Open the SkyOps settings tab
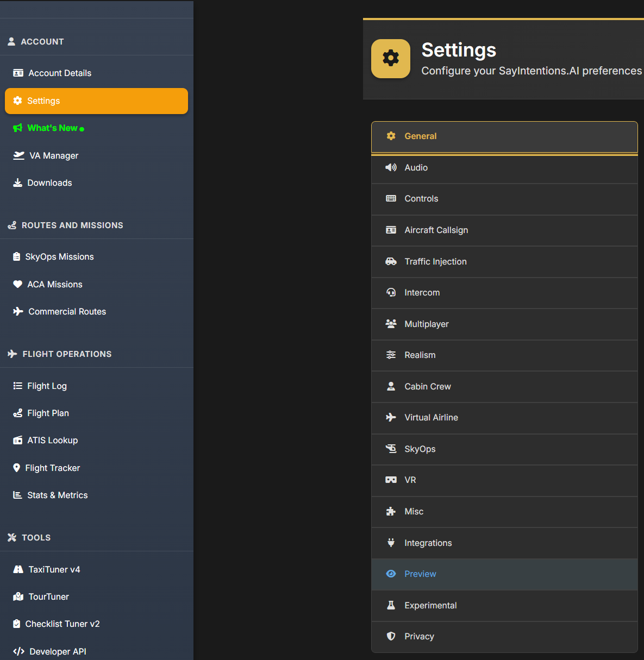The width and height of the screenshot is (644, 660). pyautogui.click(x=504, y=449)
